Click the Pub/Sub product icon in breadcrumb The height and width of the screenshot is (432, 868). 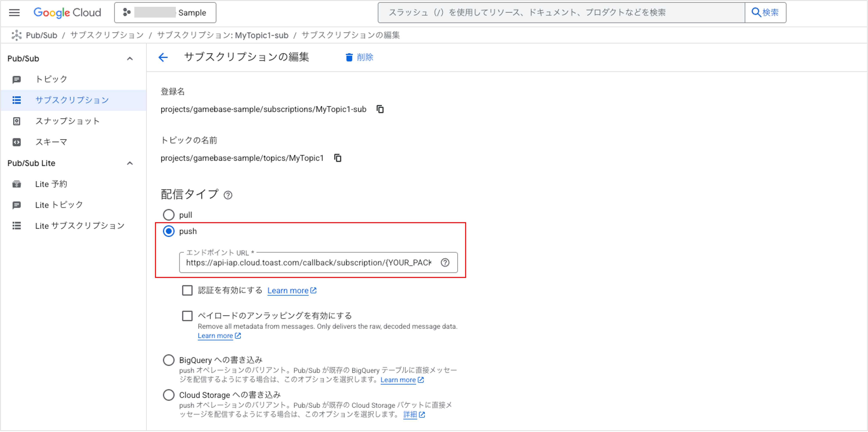tap(16, 35)
